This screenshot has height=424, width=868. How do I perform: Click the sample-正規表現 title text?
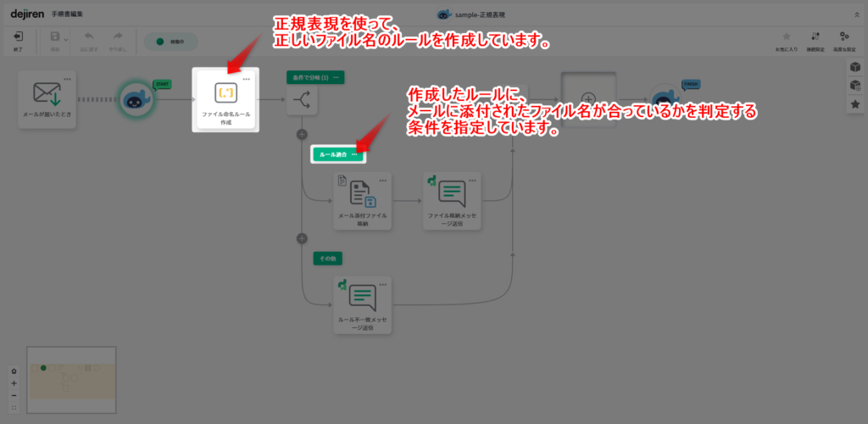click(x=480, y=14)
